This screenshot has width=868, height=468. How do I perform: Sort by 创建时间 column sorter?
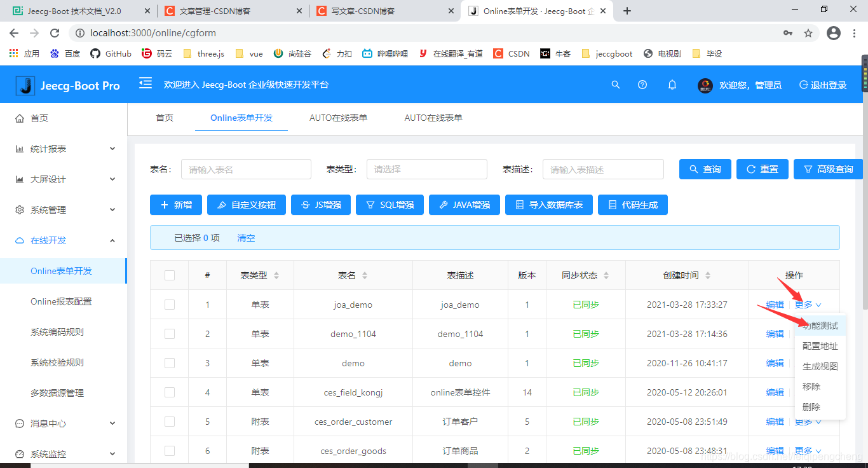pyautogui.click(x=708, y=275)
